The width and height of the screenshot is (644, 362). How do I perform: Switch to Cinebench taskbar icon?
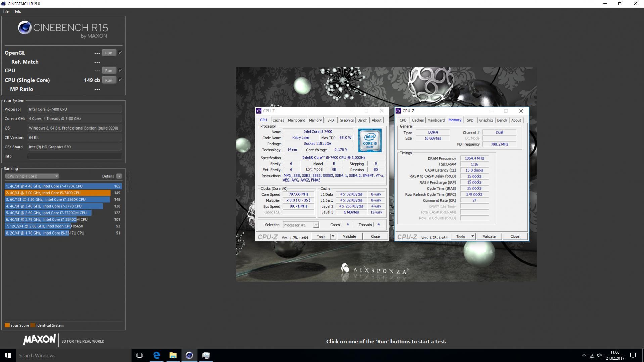189,355
